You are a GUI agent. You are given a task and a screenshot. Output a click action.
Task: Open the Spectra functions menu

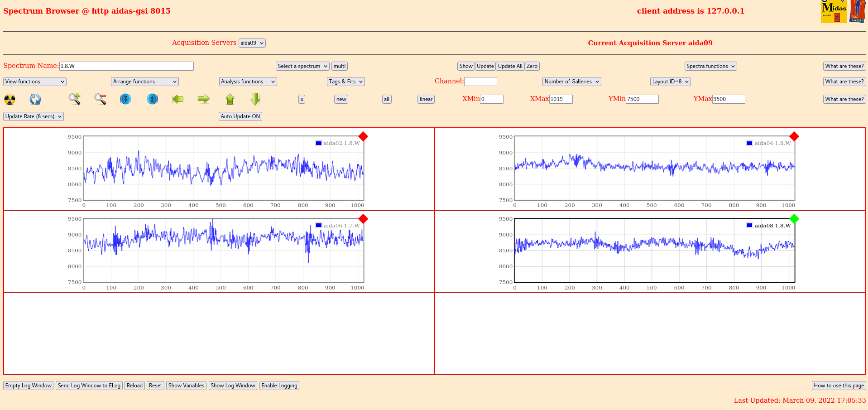710,66
